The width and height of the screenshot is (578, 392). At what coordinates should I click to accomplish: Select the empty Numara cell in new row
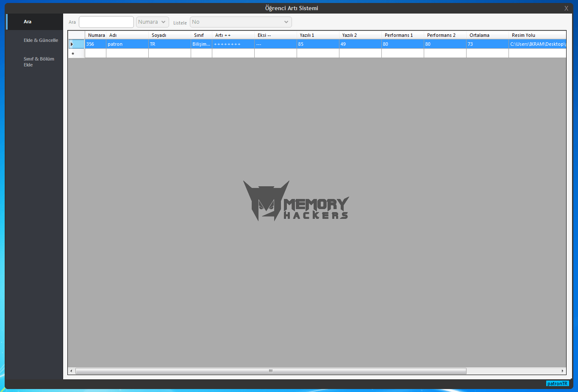96,53
